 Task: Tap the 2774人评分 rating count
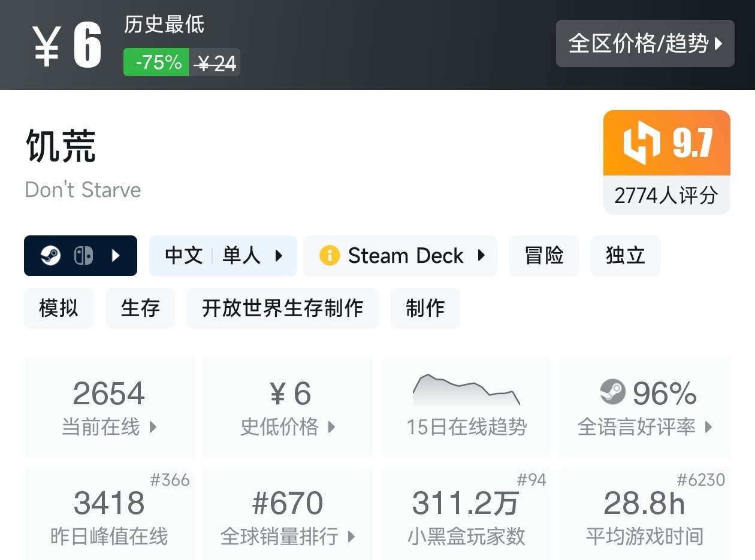pyautogui.click(x=666, y=195)
